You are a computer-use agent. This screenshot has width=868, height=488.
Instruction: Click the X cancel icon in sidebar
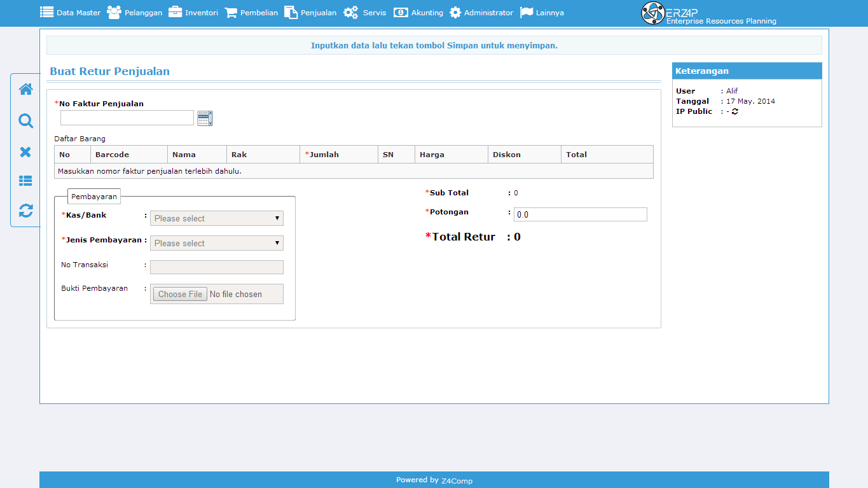(26, 151)
